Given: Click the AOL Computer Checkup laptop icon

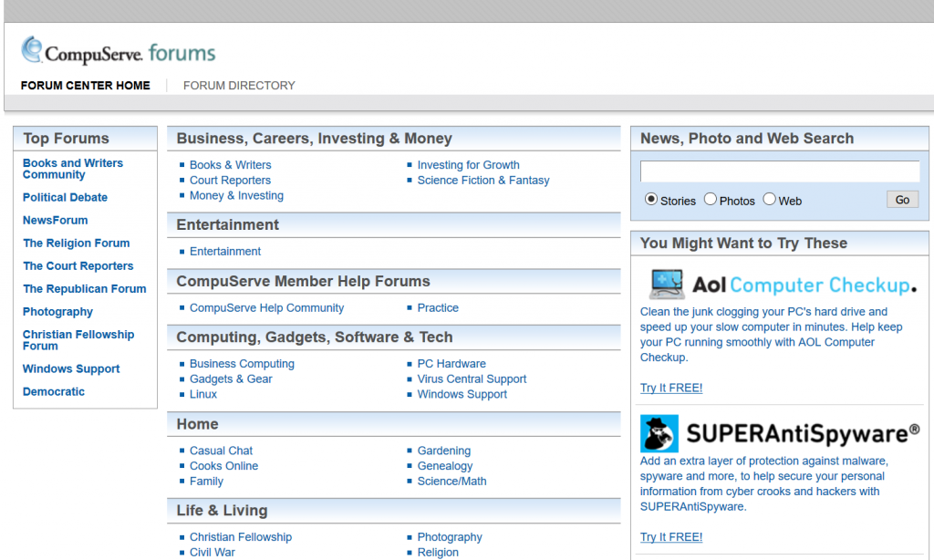Looking at the screenshot, I should (666, 285).
